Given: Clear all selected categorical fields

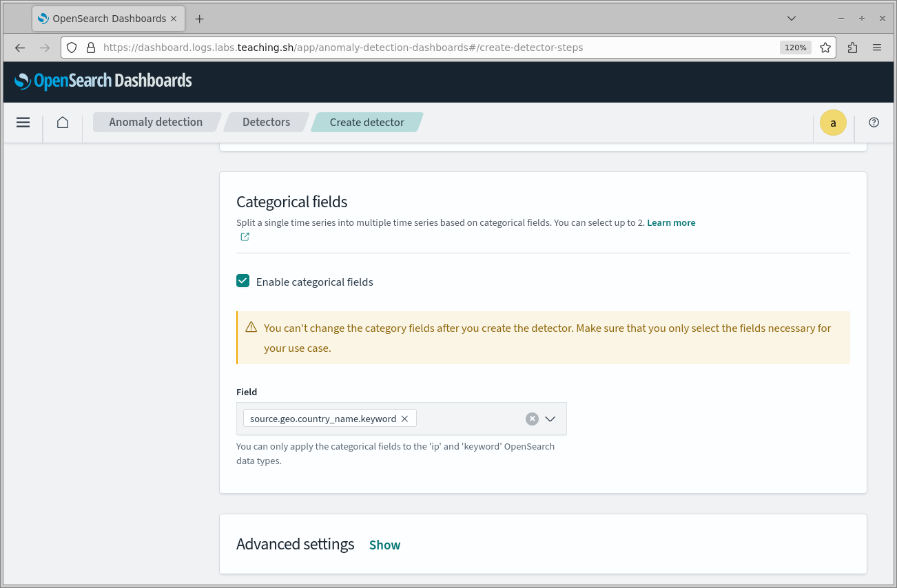Looking at the screenshot, I should [x=532, y=419].
